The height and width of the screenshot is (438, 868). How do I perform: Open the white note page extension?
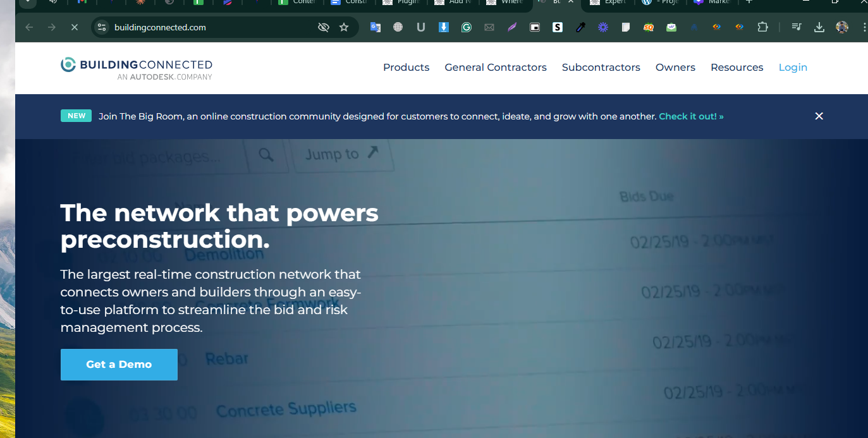coord(626,27)
